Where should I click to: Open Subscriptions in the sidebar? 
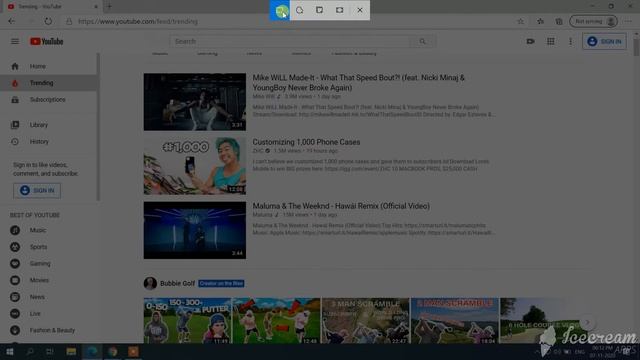click(48, 100)
